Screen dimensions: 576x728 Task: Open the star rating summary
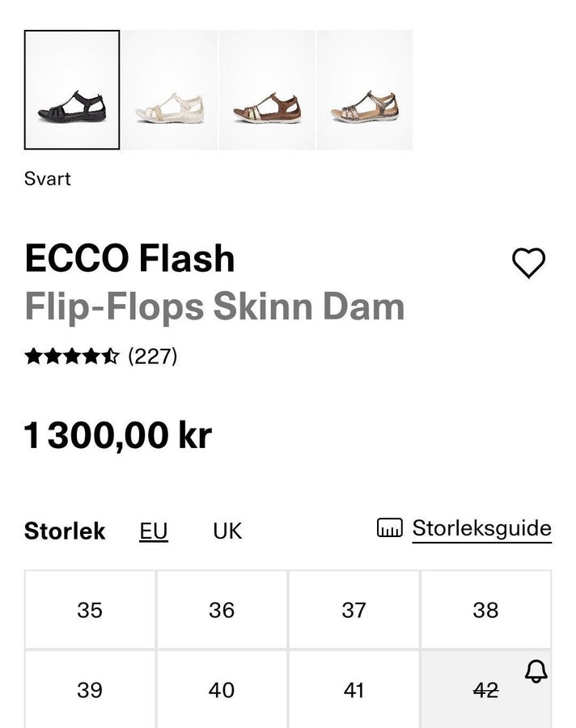pyautogui.click(x=72, y=357)
